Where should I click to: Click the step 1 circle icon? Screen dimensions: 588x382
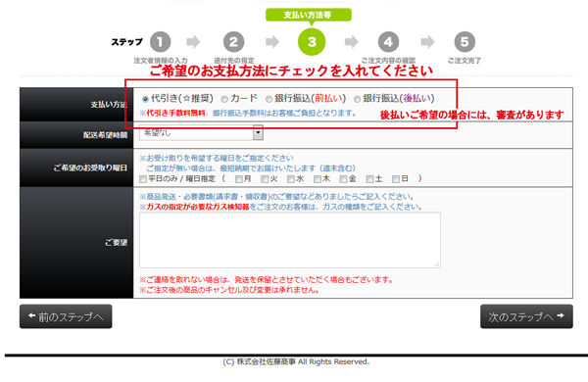coord(160,41)
